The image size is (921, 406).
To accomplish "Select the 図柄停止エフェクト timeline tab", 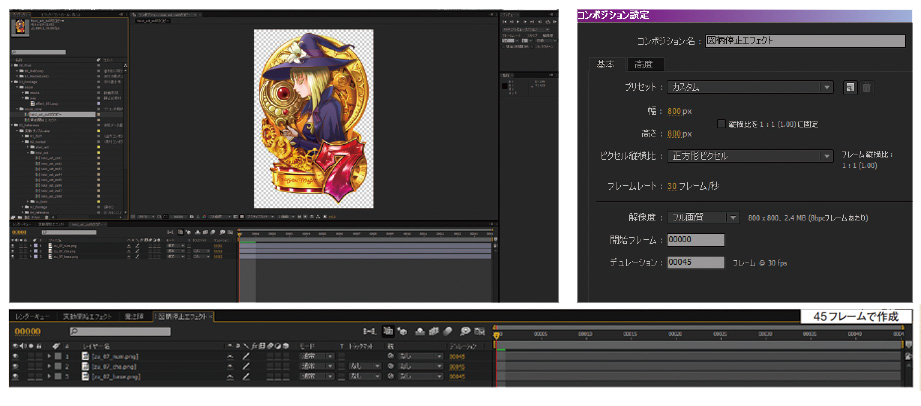I will coord(182,317).
